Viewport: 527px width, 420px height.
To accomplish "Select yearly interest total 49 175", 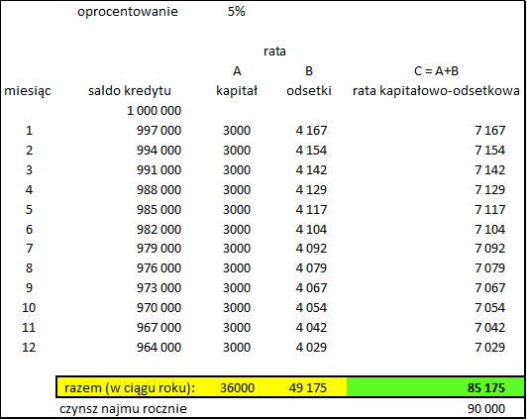I will point(307,387).
